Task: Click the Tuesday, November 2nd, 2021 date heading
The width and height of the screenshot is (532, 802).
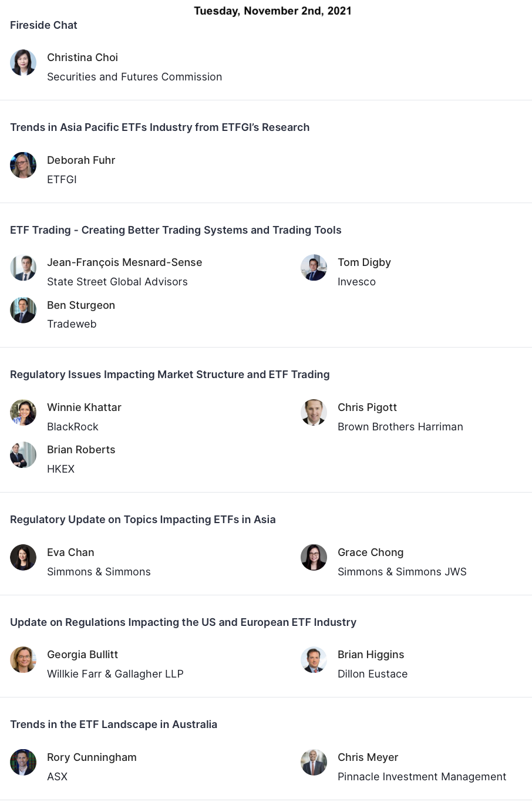Action: [272, 11]
